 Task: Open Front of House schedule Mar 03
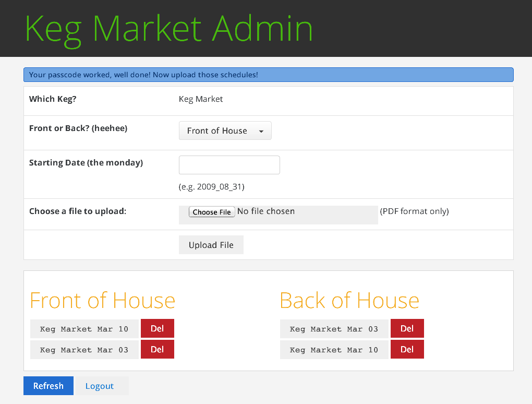coord(84,350)
